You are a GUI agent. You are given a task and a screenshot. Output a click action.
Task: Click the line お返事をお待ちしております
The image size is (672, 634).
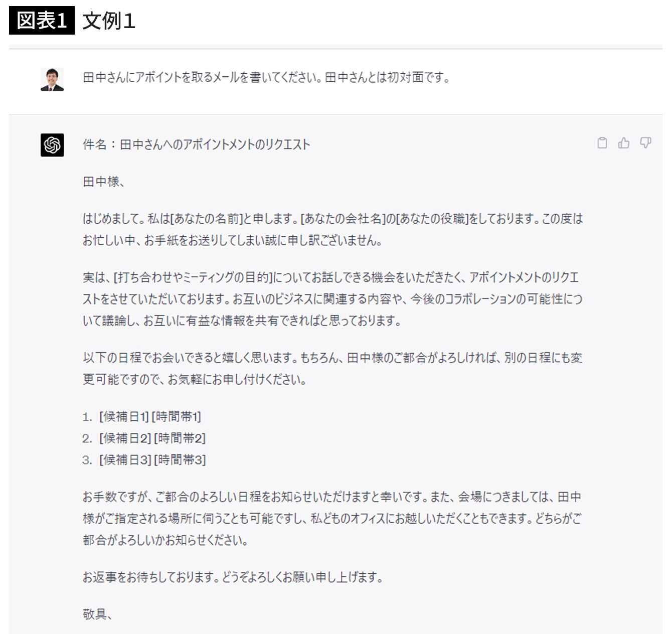(x=232, y=577)
